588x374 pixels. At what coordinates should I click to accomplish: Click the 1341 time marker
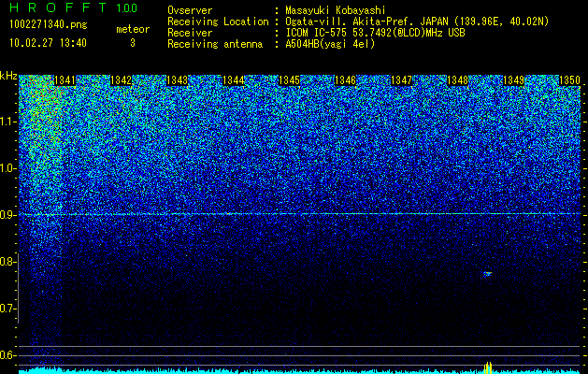[x=65, y=80]
